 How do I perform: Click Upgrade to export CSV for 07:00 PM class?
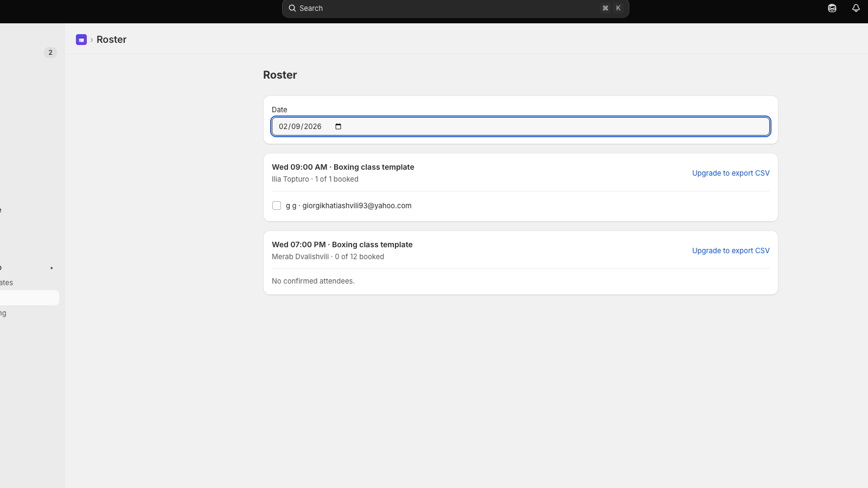click(x=731, y=251)
